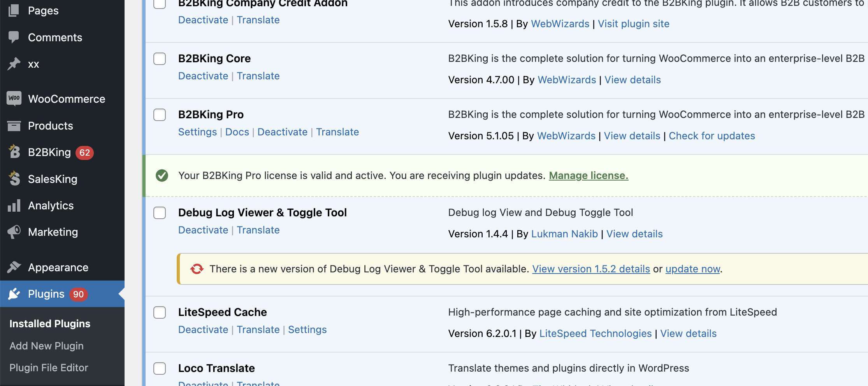Click the B2BKing crown icon in sidebar
868x386 pixels.
[14, 152]
